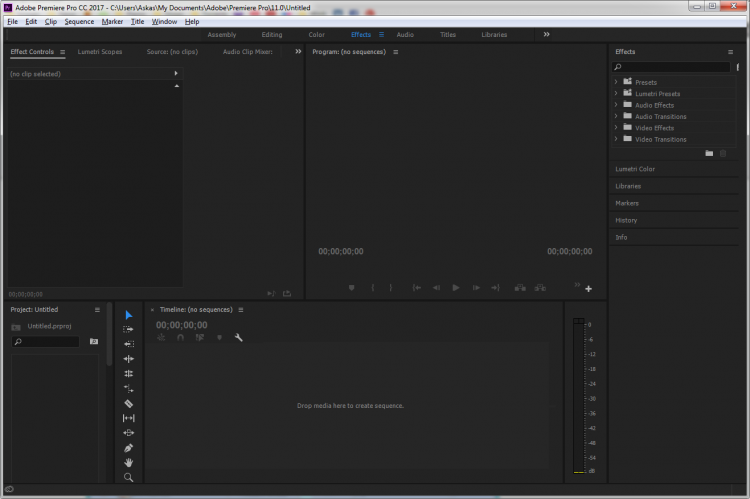This screenshot has height=499, width=750.
Task: Choose the Zoom magnifier tool
Action: [x=128, y=478]
